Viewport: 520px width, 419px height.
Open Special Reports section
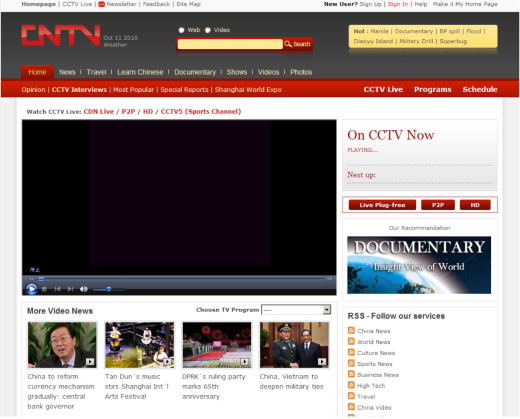coord(184,90)
